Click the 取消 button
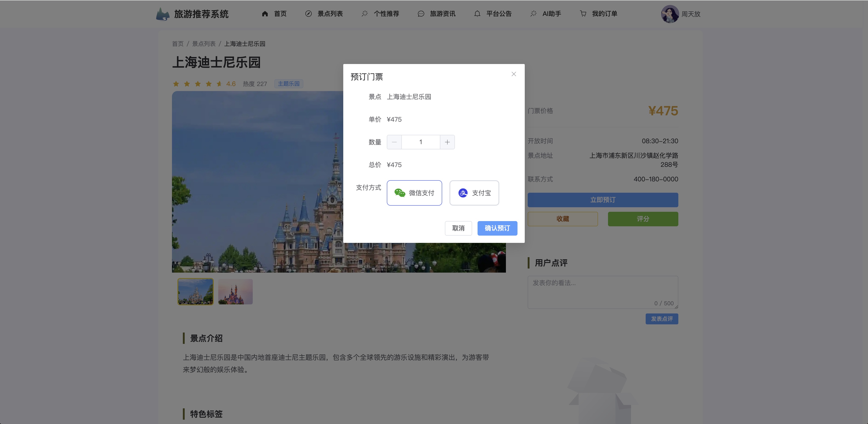 (x=458, y=228)
